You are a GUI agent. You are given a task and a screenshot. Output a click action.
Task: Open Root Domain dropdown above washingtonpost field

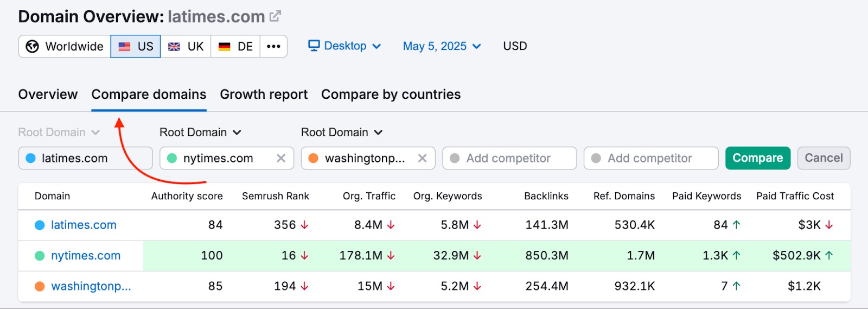[x=341, y=133]
